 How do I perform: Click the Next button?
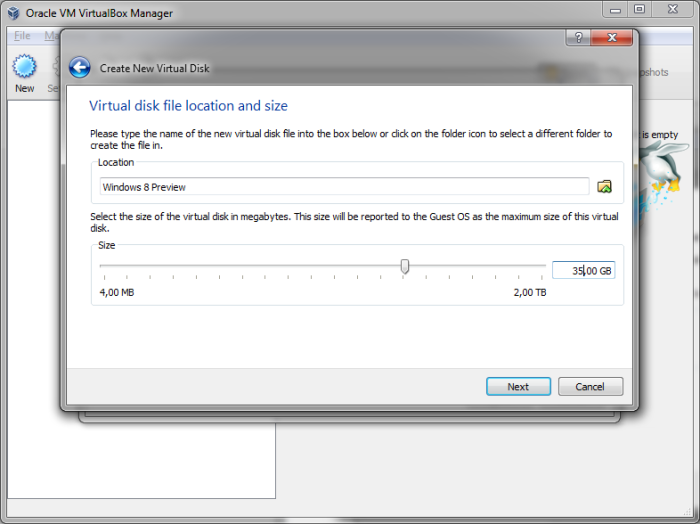pyautogui.click(x=518, y=387)
